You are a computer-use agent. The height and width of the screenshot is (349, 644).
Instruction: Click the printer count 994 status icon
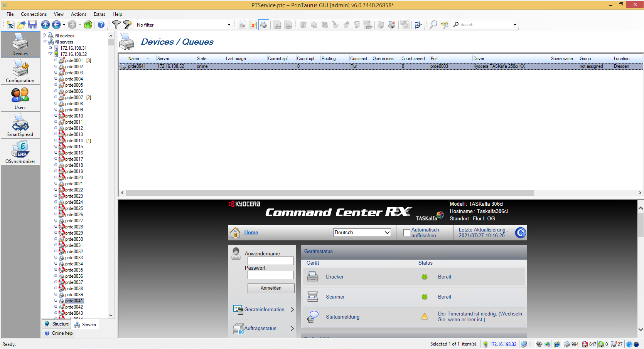point(571,344)
